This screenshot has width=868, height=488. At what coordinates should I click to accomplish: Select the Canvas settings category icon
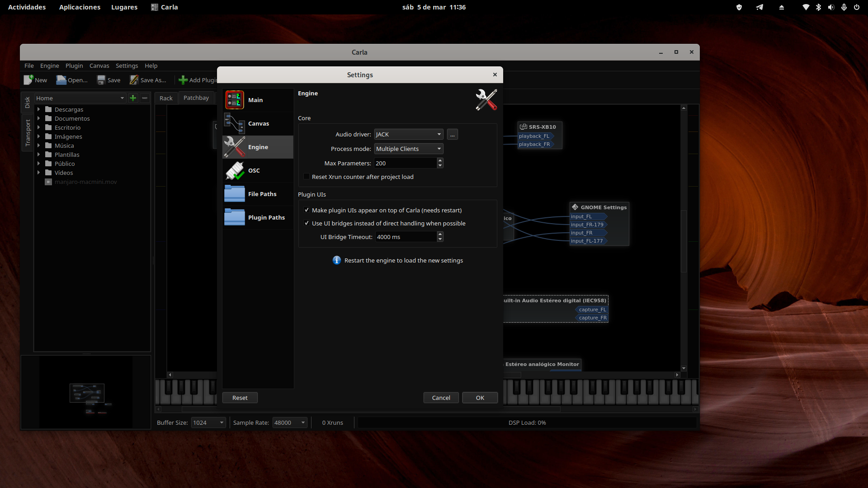(235, 123)
